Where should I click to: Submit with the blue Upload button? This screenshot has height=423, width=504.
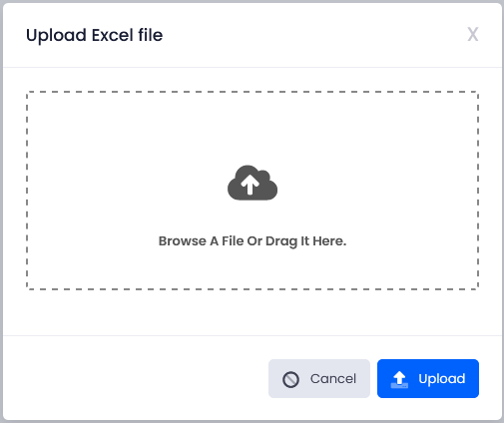[x=428, y=378]
